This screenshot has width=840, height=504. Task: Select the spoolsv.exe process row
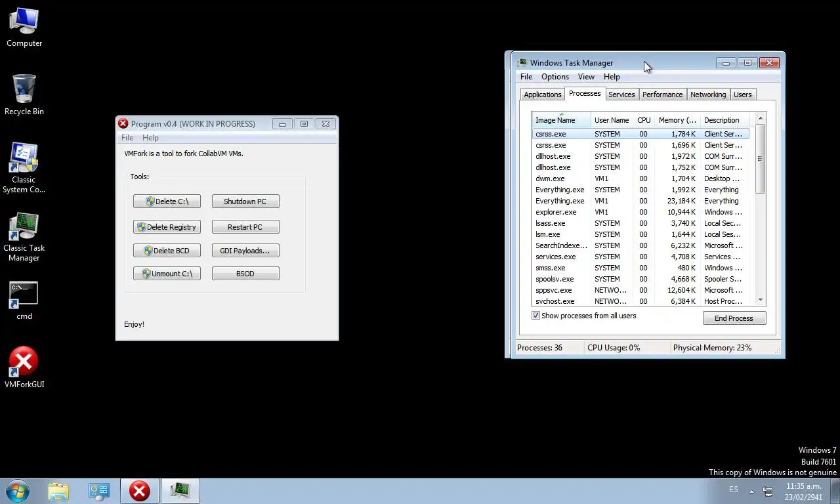tap(640, 279)
